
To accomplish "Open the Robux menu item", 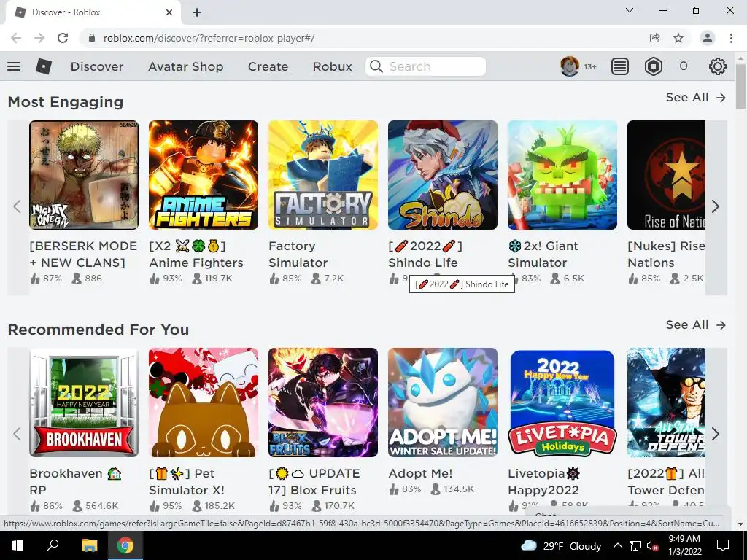I will coord(332,66).
